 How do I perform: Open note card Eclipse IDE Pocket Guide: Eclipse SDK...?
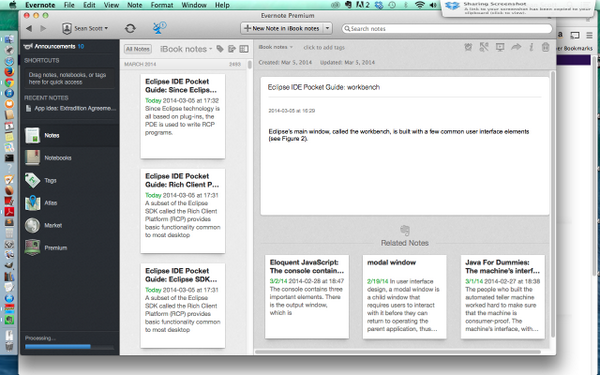pyautogui.click(x=183, y=306)
